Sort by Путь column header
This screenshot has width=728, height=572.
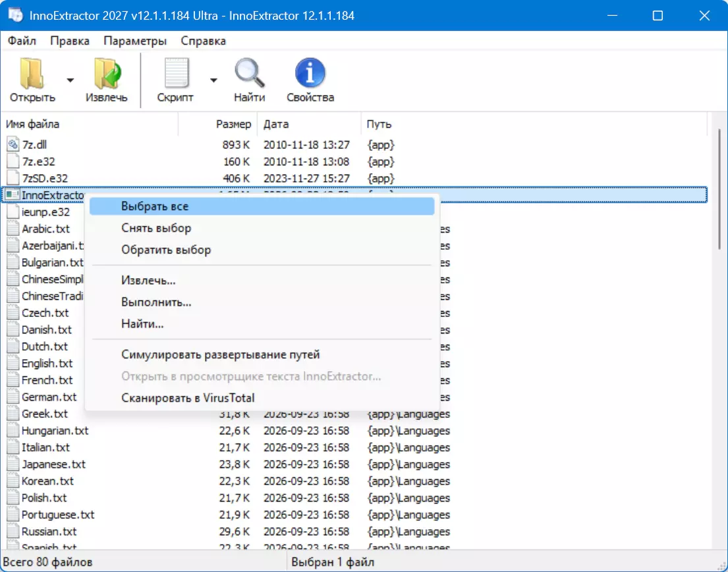coord(534,125)
